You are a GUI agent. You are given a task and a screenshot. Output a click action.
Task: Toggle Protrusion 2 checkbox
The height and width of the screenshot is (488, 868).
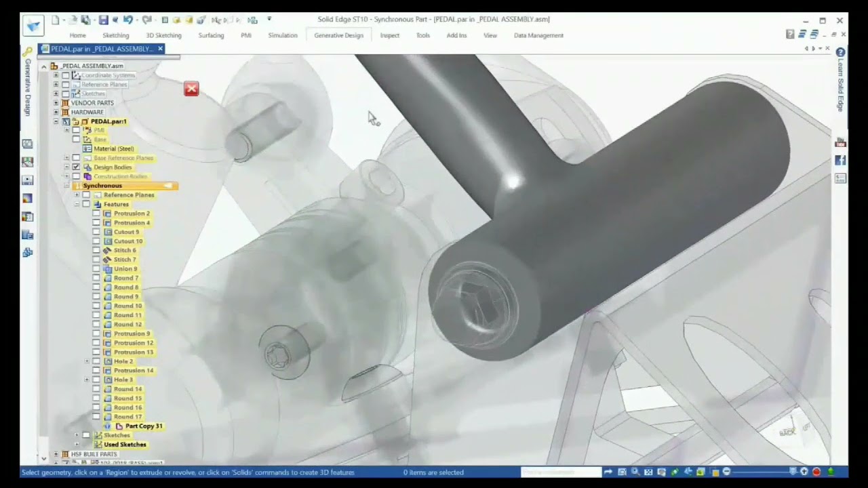pyautogui.click(x=96, y=213)
